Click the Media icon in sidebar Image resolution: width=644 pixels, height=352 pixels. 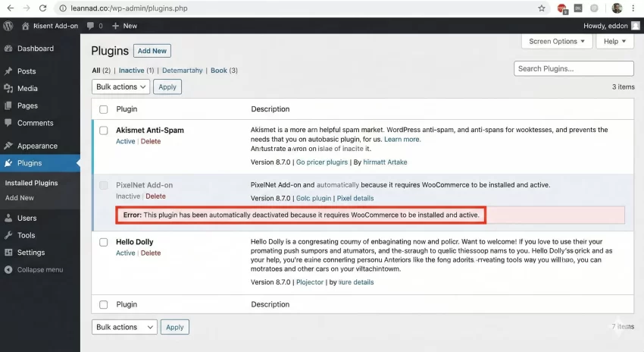8,89
